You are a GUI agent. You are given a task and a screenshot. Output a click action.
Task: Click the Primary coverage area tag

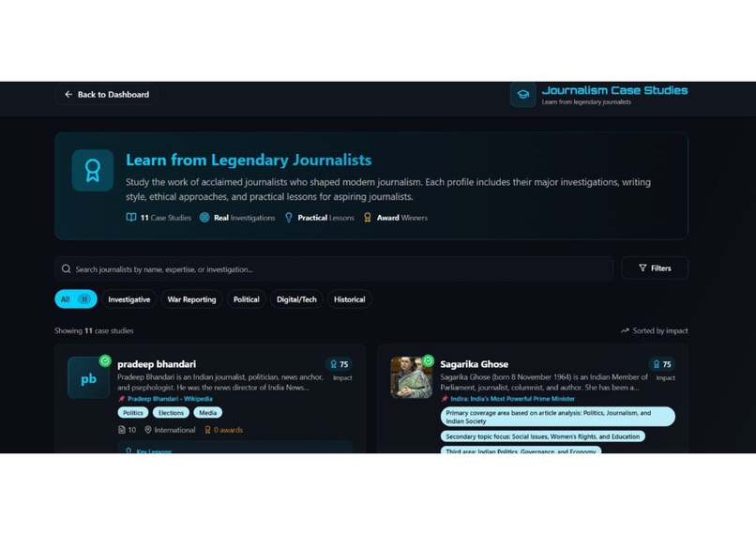coord(557,417)
